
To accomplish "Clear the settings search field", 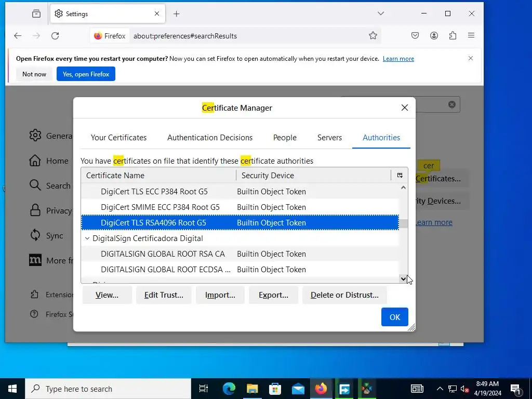I will 451,104.
